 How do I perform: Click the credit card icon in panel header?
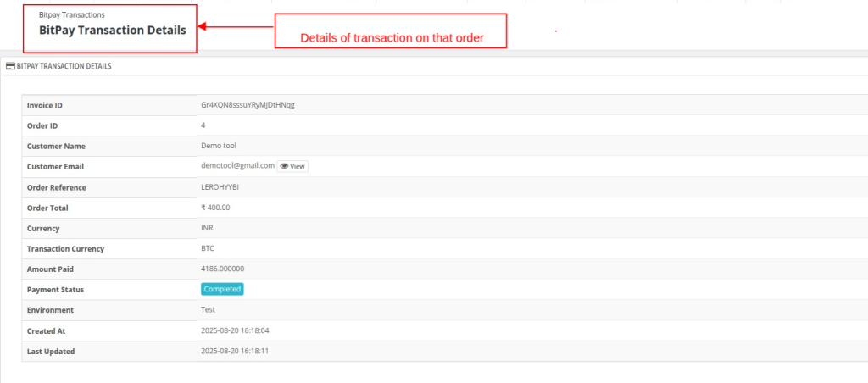[10, 66]
